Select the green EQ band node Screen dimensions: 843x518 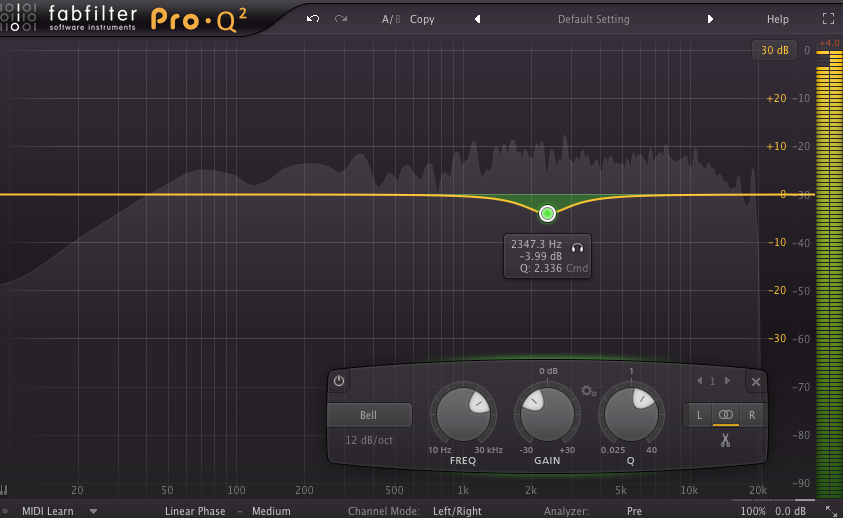(547, 214)
